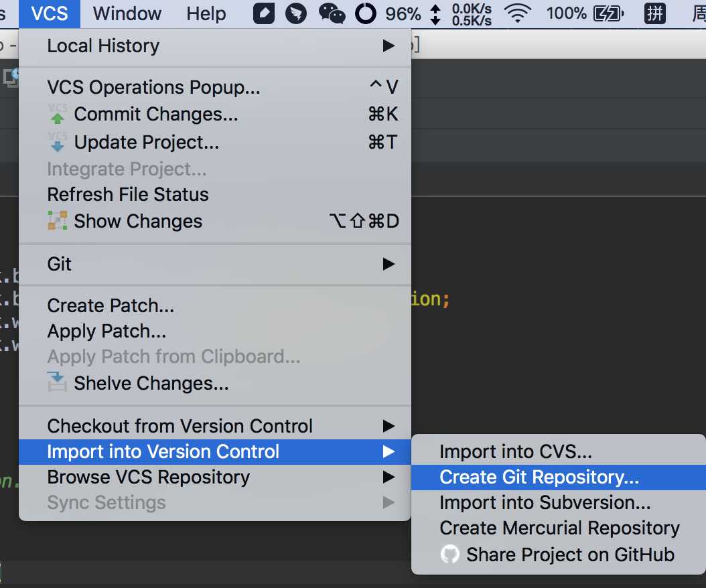706x588 pixels.
Task: Open the Help menu
Action: (206, 13)
